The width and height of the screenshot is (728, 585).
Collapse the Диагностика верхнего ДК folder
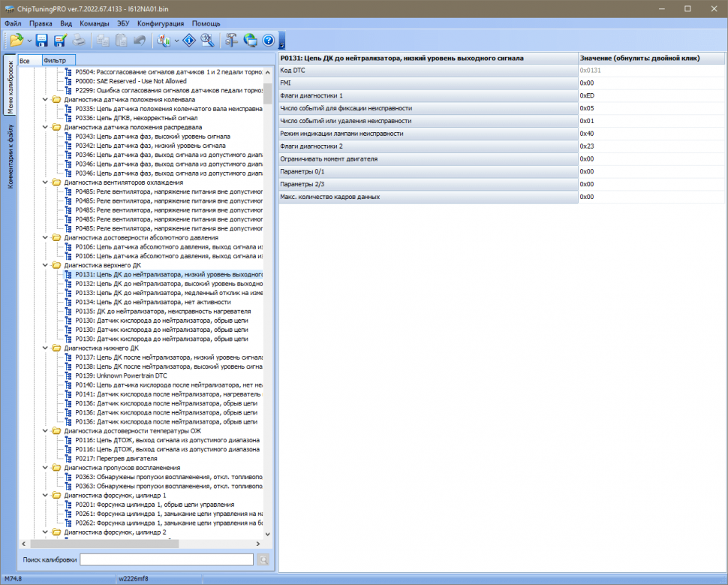pos(47,265)
